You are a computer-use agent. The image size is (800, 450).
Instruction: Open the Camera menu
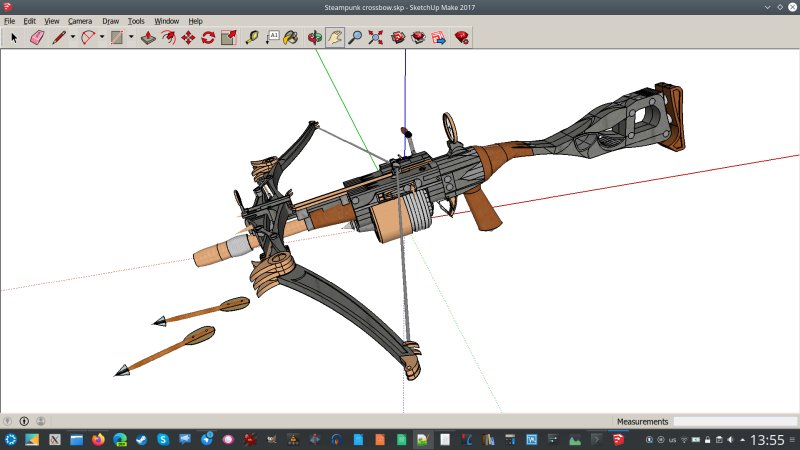[80, 21]
